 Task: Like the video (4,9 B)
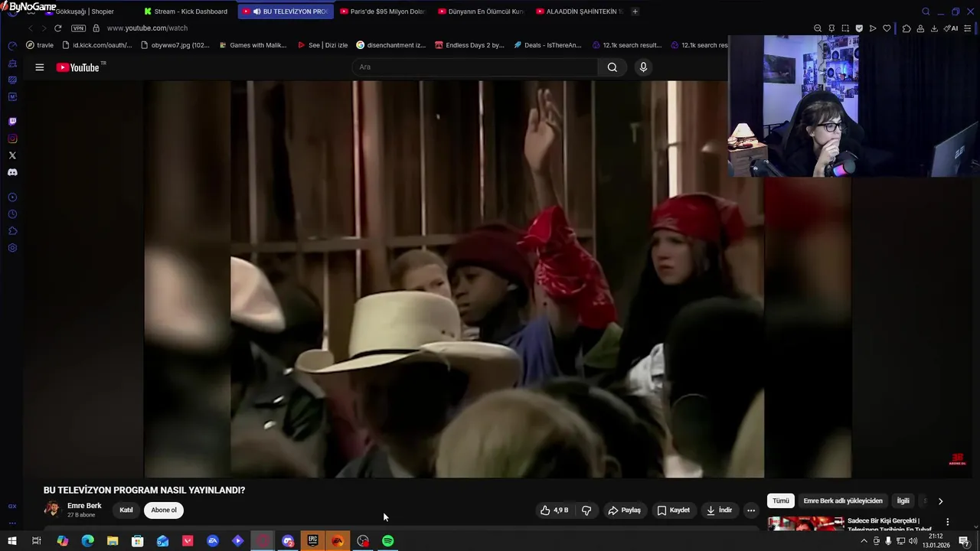554,510
